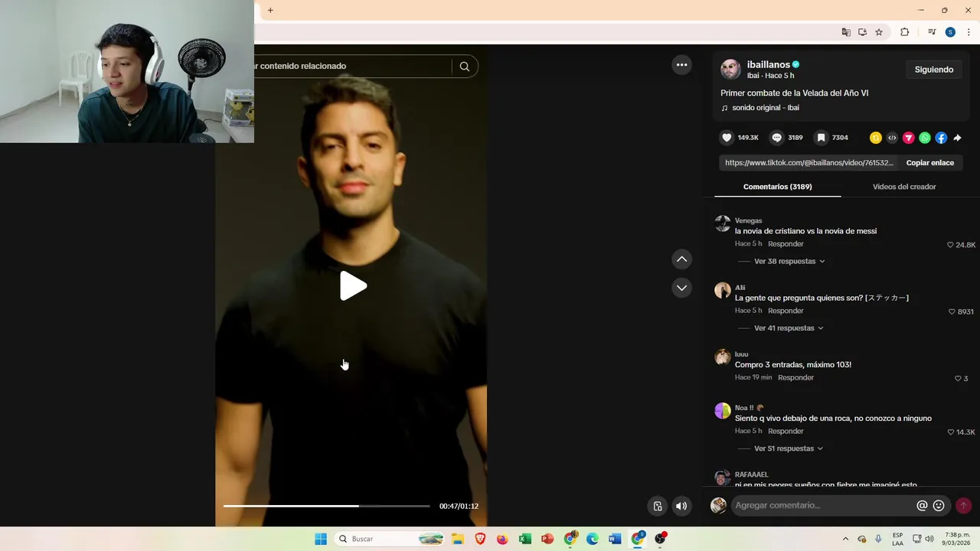Go to previous video with up arrow
Screen dimensions: 980x551
(x=681, y=259)
